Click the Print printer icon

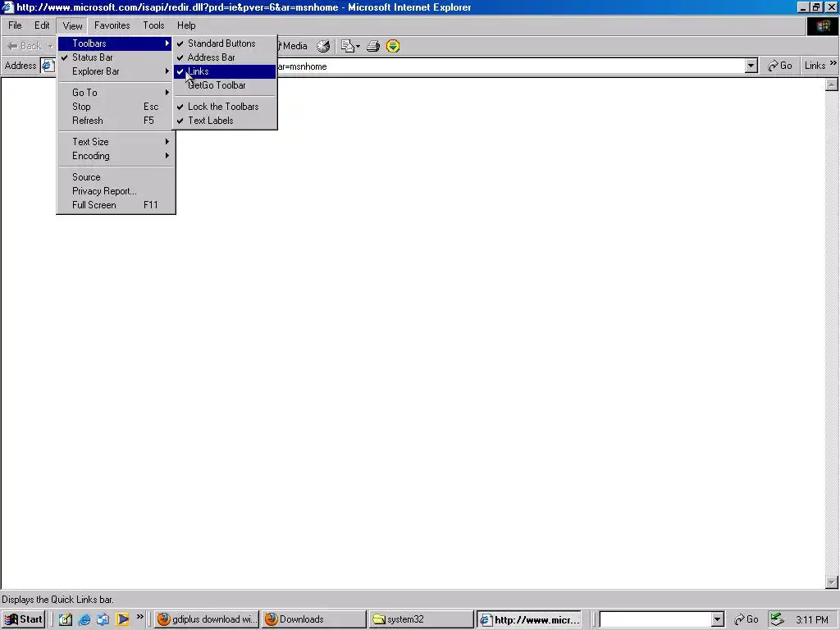(373, 46)
